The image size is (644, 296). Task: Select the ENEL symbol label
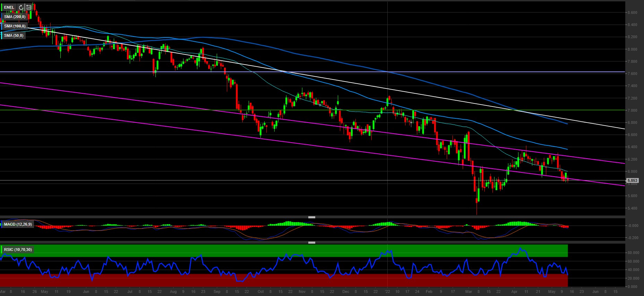pos(9,7)
